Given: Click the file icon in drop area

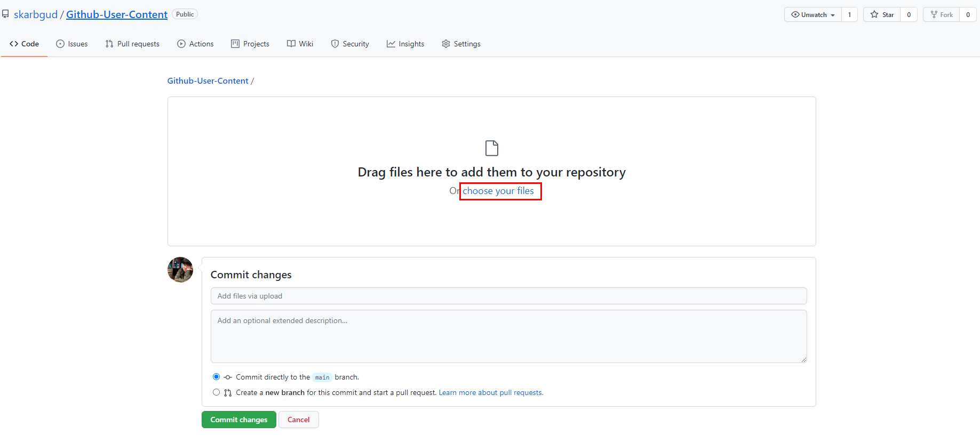Looking at the screenshot, I should pyautogui.click(x=492, y=148).
